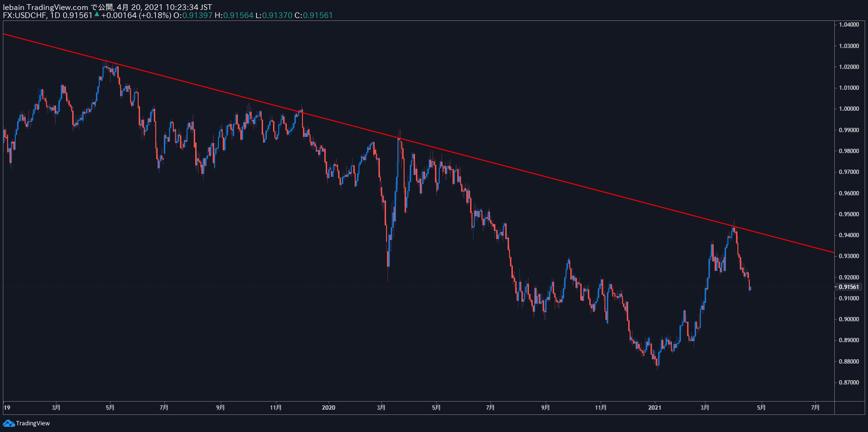This screenshot has height=432, width=868.
Task: Click the green up-arrow change indicator
Action: (97, 15)
